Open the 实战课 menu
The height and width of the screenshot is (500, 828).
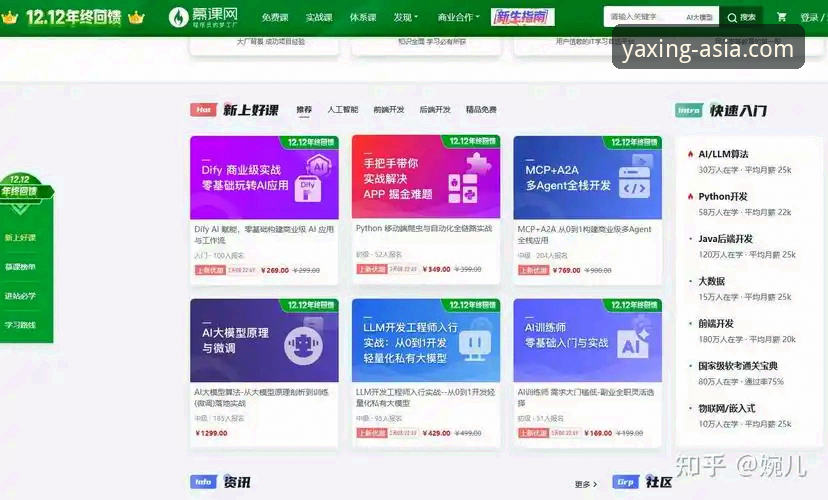click(319, 17)
